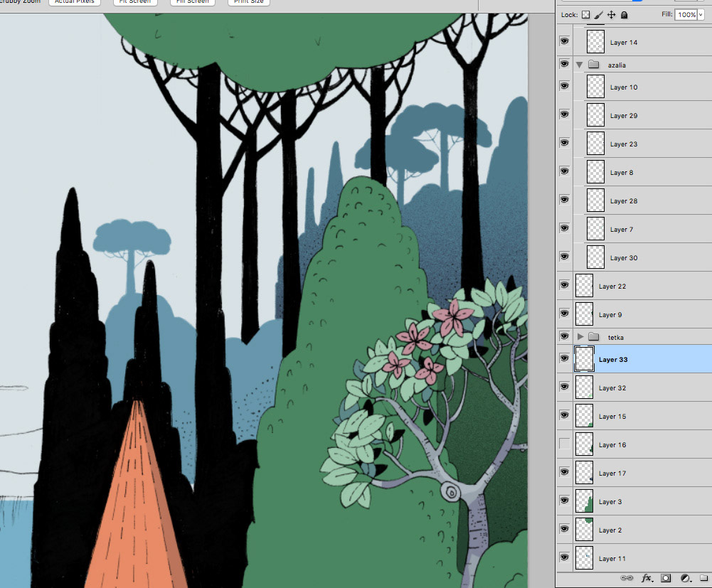Click the Layer 10 thumbnail
The height and width of the screenshot is (588, 712).
tap(595, 86)
